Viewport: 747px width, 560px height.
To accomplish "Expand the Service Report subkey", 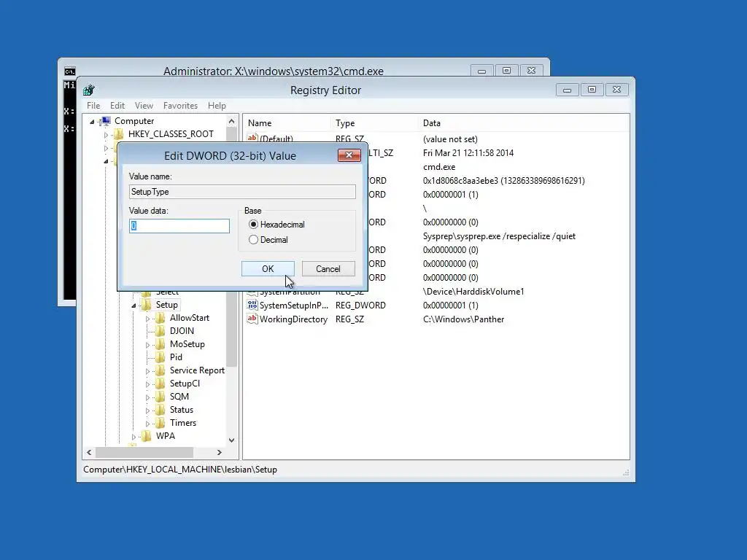I will pyautogui.click(x=147, y=371).
